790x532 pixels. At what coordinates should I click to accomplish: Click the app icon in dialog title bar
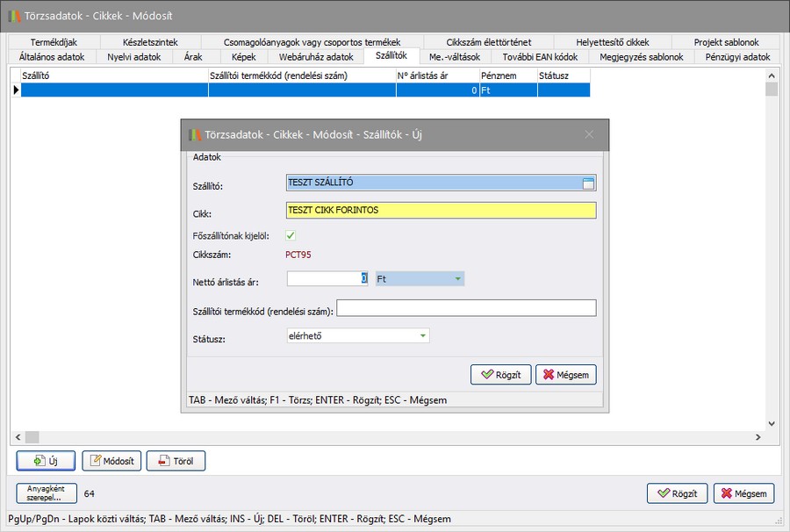(x=195, y=135)
